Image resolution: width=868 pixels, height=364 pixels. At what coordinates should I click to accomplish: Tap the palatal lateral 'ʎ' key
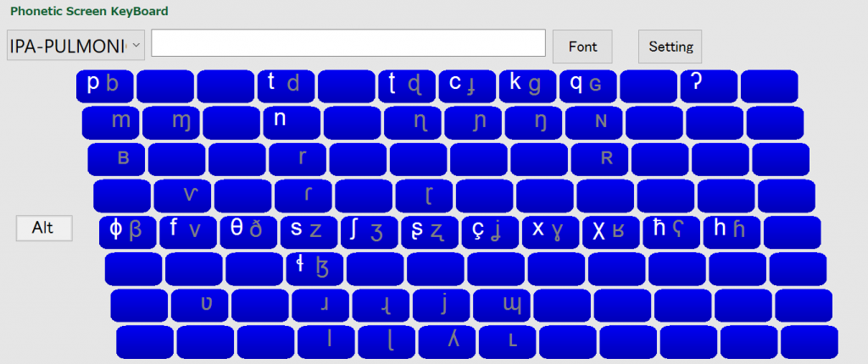446,342
